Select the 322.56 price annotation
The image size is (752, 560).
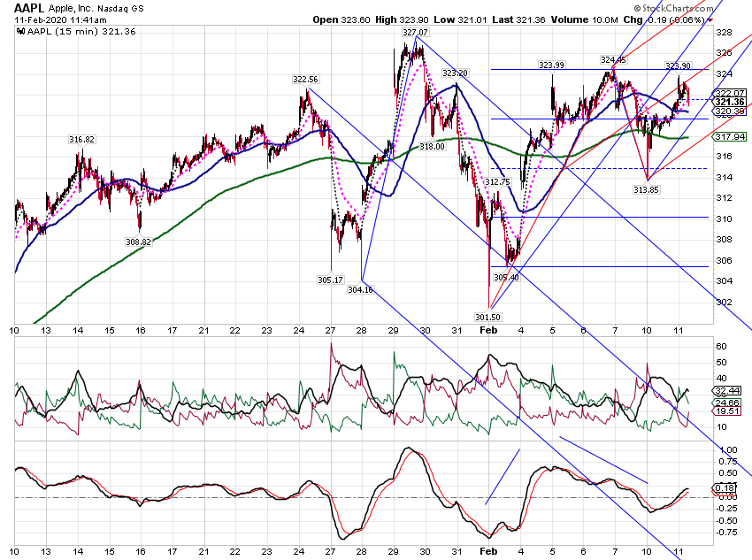[305, 80]
